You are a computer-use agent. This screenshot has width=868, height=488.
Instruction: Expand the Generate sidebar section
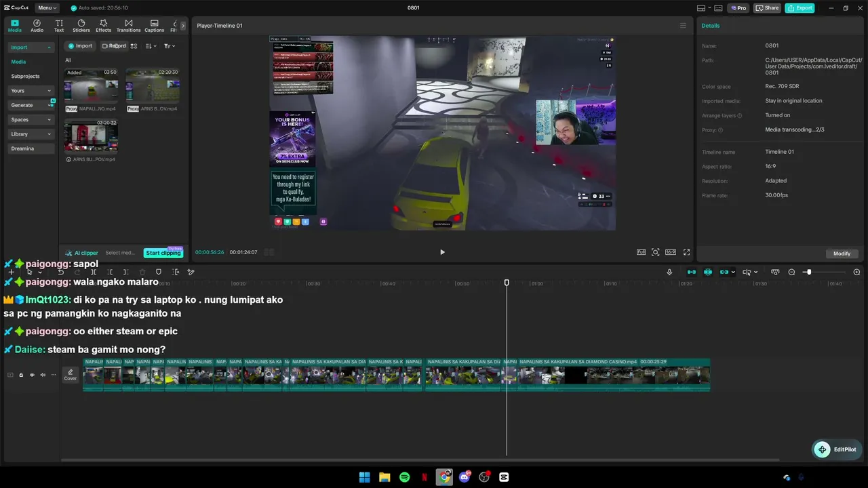(x=31, y=105)
